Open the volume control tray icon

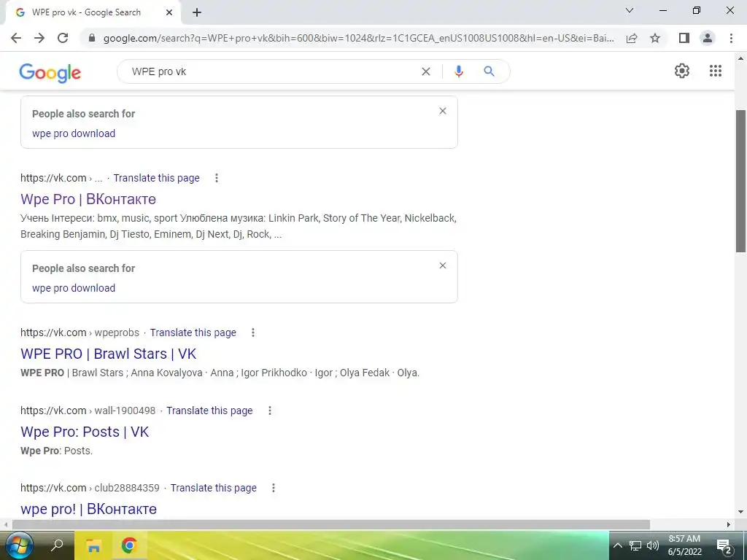[x=653, y=545]
